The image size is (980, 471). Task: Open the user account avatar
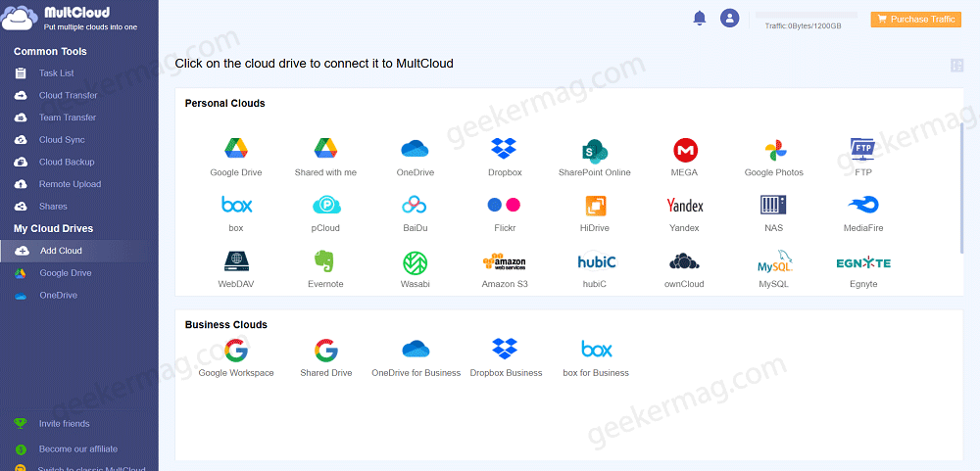point(729,18)
